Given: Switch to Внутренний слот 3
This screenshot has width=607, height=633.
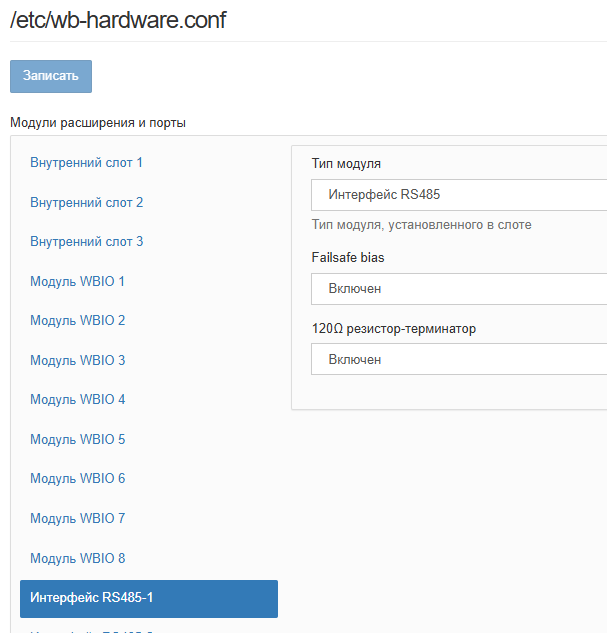Looking at the screenshot, I should 87,241.
